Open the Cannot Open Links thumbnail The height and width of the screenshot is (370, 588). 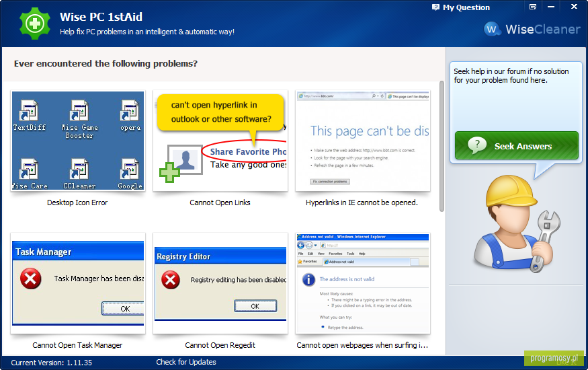pyautogui.click(x=220, y=141)
